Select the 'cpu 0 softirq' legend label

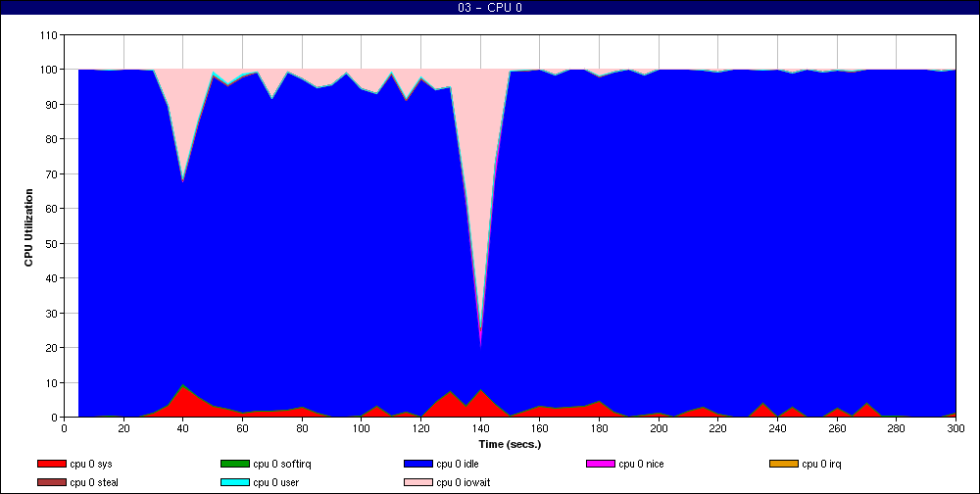(282, 464)
